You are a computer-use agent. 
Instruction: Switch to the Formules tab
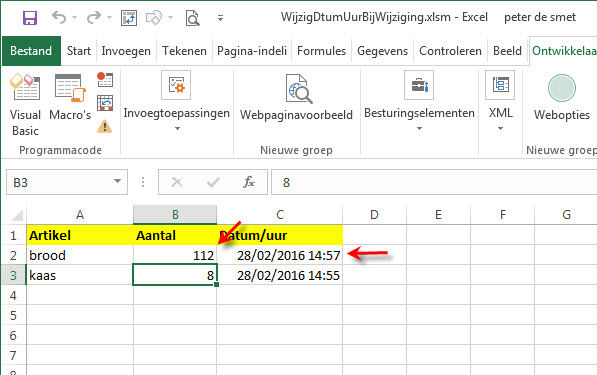pos(321,51)
